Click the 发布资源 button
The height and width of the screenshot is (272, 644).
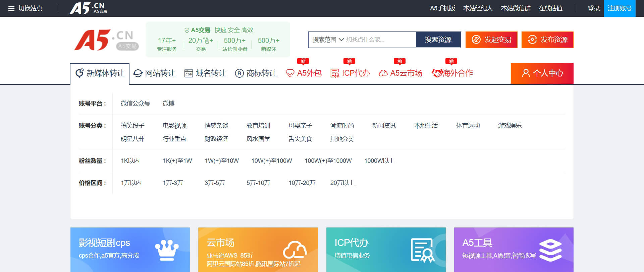[x=547, y=40]
